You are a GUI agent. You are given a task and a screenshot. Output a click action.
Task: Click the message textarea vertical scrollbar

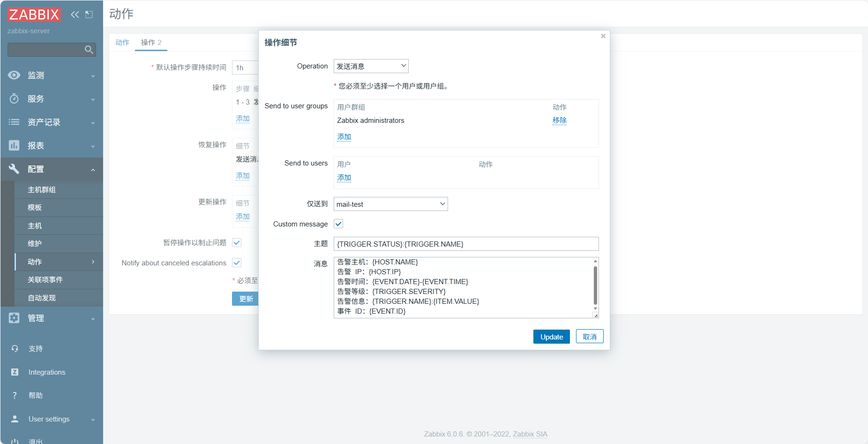[x=595, y=286]
